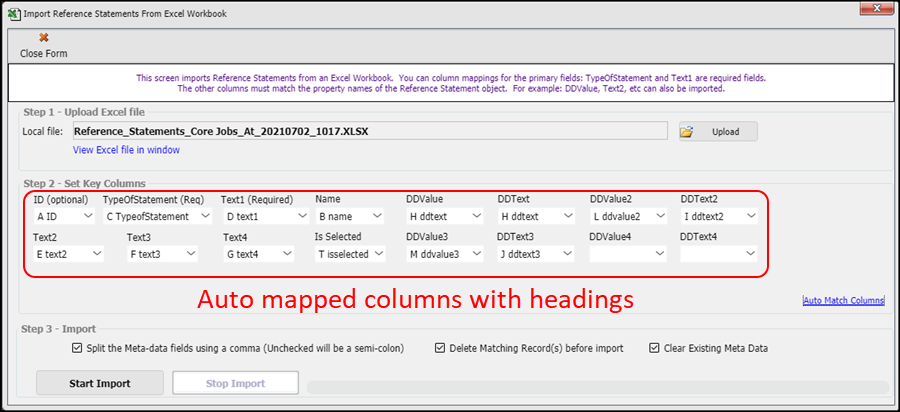
Task: Expand the TypeOfStatement (Req) dropdown
Action: click(204, 215)
